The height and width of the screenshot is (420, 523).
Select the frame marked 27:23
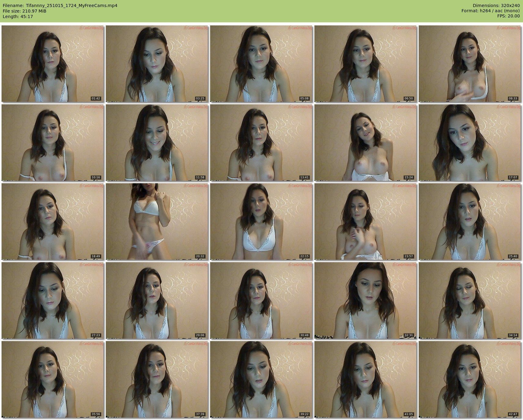tap(52, 300)
